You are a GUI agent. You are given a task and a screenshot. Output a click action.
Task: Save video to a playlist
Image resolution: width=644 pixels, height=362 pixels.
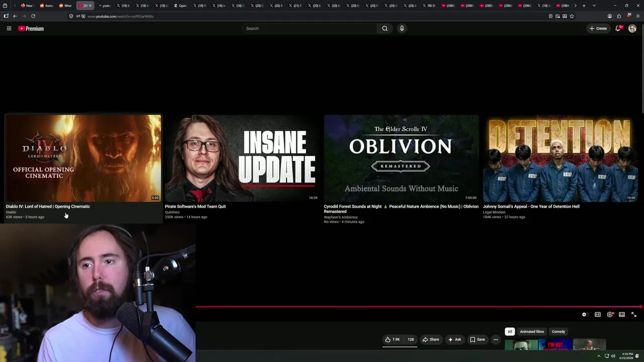(x=477, y=339)
